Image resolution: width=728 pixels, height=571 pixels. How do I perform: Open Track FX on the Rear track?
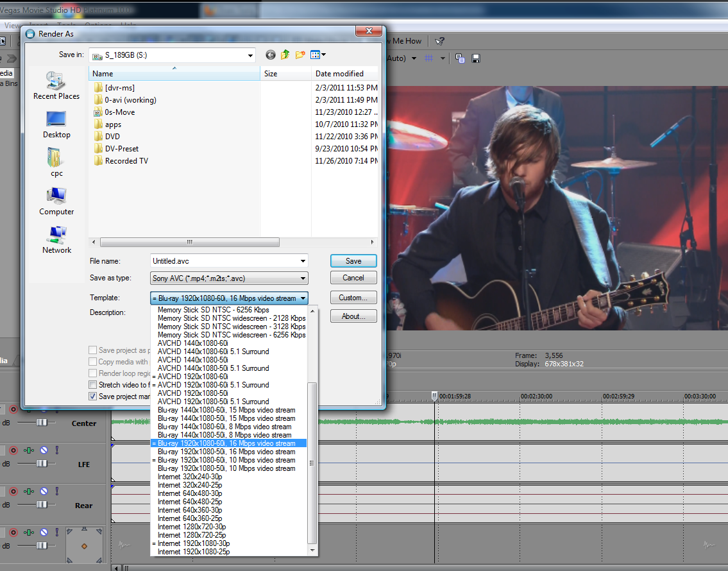(29, 491)
